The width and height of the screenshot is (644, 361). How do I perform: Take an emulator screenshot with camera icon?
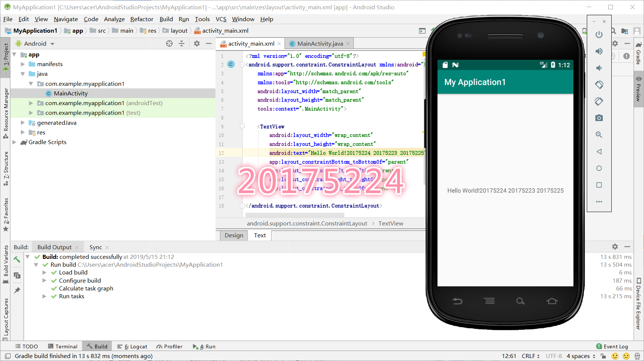[x=599, y=118]
